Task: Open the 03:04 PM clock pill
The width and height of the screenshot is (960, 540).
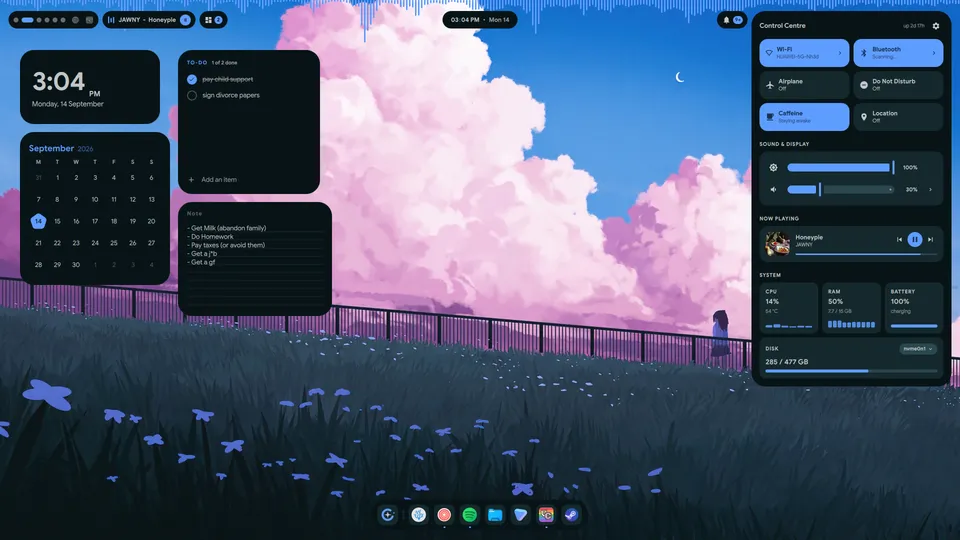Action: coord(480,20)
